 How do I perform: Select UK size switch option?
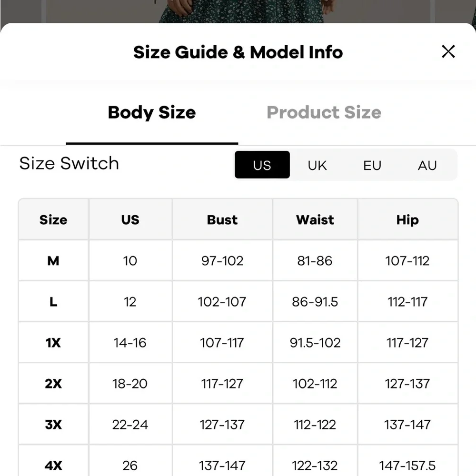tap(317, 165)
